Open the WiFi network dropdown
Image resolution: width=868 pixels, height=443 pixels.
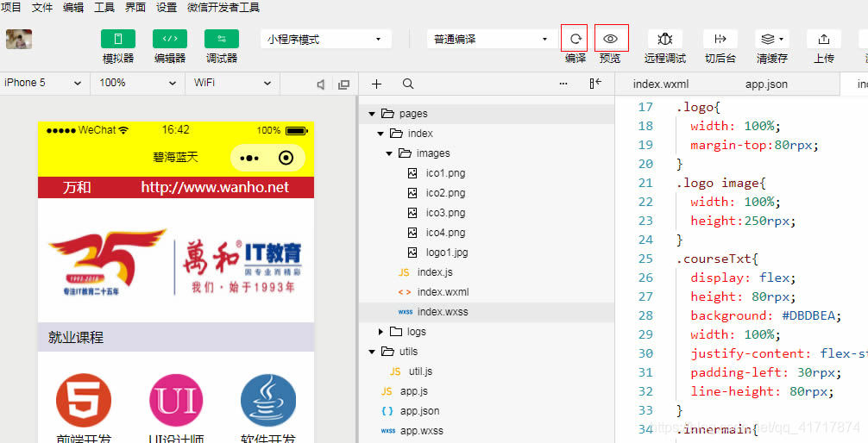tap(232, 83)
